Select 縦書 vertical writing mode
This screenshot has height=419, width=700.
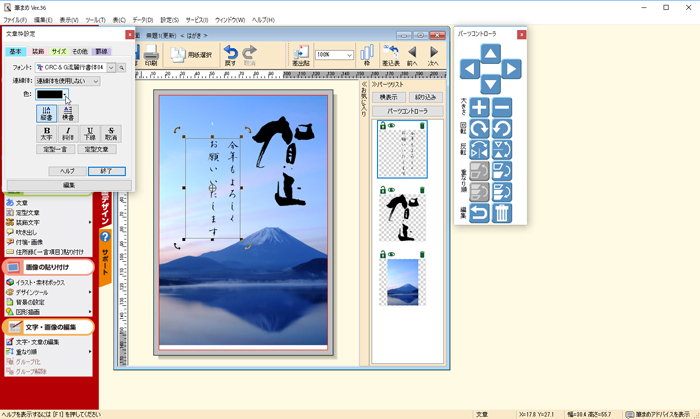pos(47,113)
